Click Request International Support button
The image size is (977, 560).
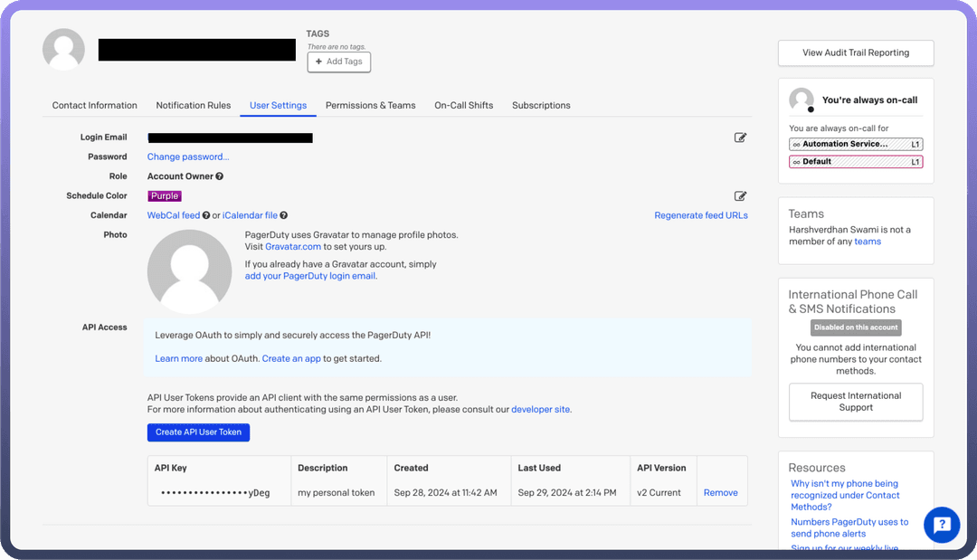pos(856,402)
